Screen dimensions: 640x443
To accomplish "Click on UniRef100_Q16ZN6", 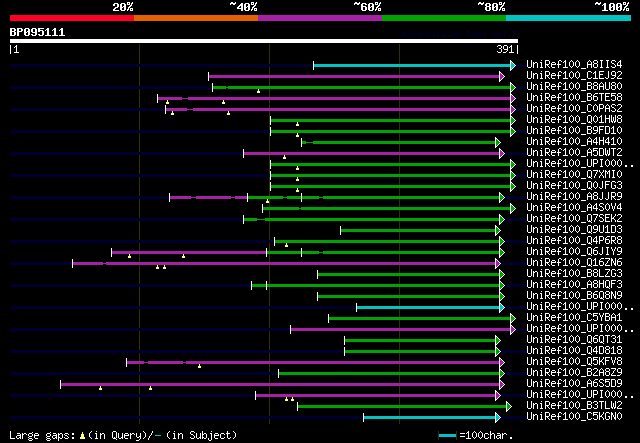I will pyautogui.click(x=574, y=263).
